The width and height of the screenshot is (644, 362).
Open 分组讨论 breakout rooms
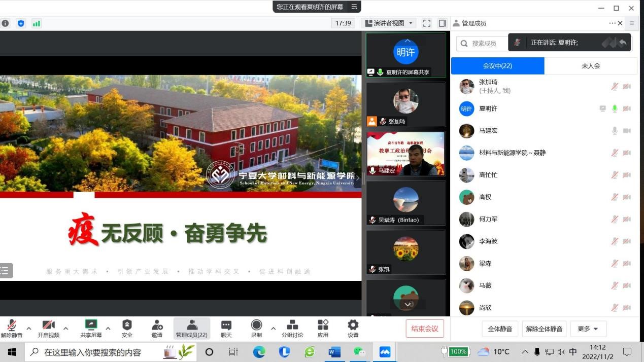(x=292, y=325)
